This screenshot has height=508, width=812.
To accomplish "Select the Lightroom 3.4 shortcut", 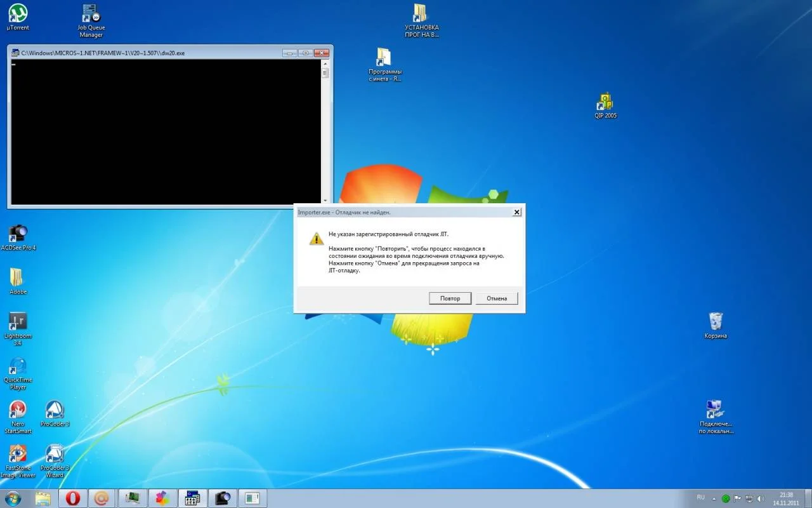I will (x=18, y=328).
